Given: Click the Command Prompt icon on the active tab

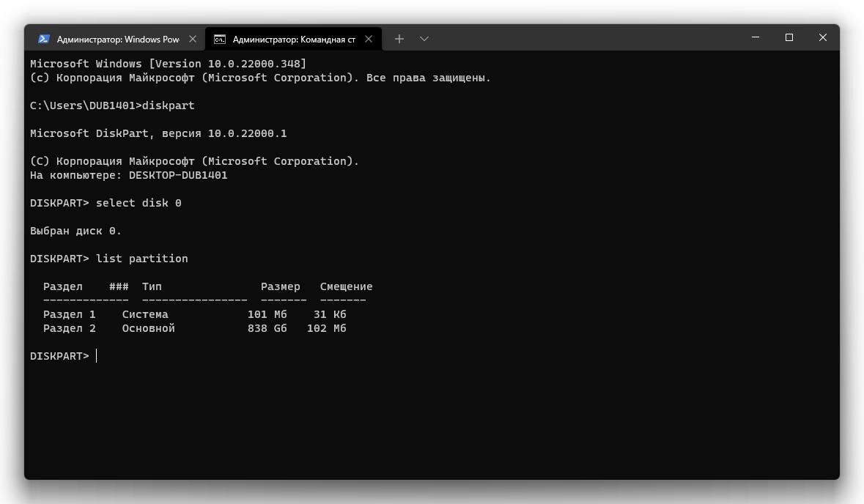Looking at the screenshot, I should point(218,39).
